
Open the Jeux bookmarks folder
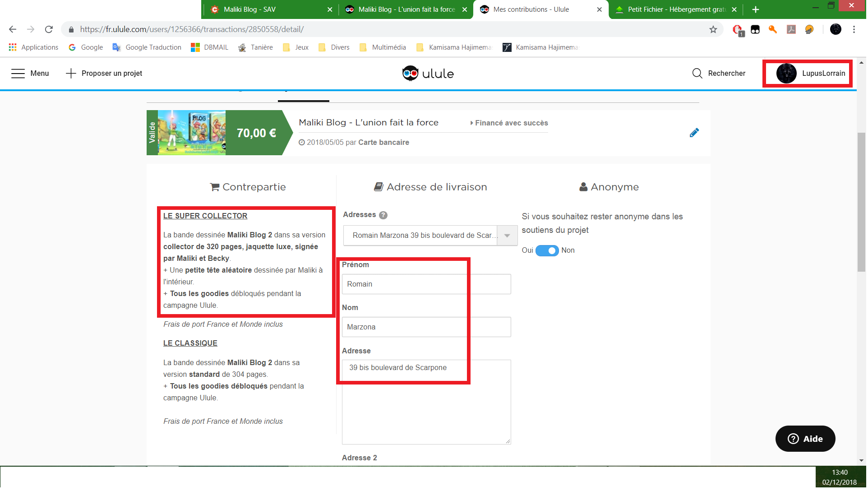click(x=296, y=47)
